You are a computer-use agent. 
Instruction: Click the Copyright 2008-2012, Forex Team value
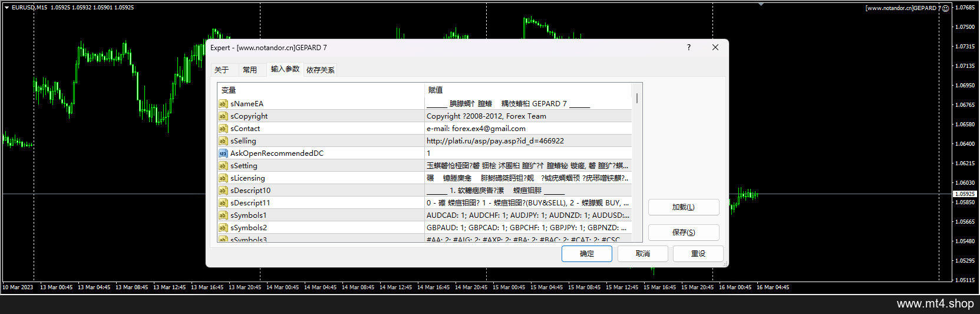(486, 116)
